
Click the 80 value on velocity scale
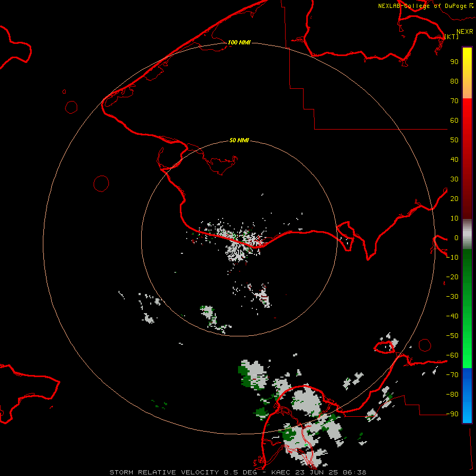click(454, 81)
